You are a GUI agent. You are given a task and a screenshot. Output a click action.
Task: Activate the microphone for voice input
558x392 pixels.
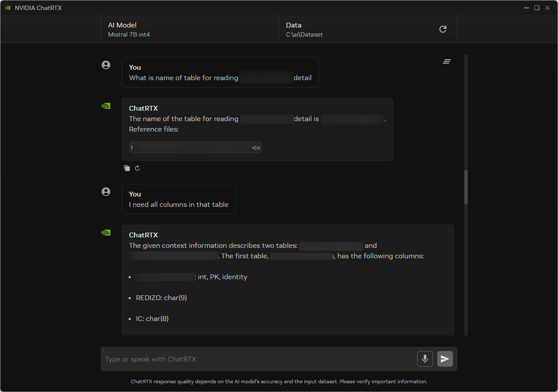(425, 359)
